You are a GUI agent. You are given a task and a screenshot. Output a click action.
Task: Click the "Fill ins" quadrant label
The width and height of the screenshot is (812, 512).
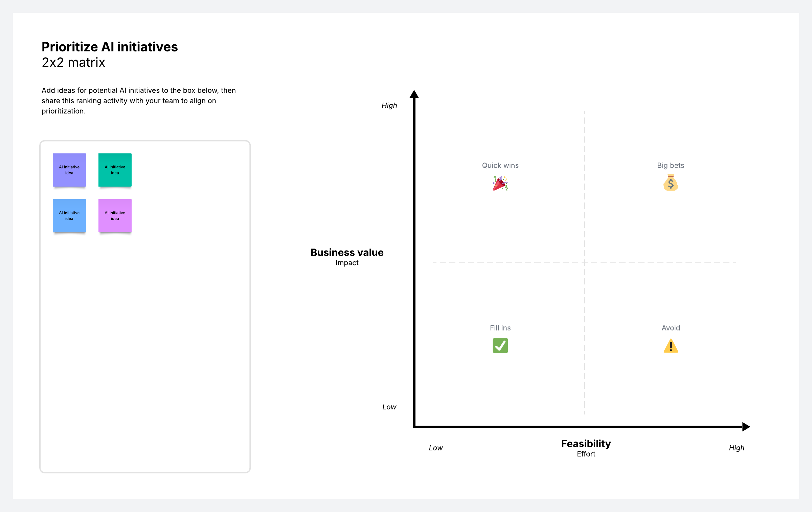pyautogui.click(x=500, y=328)
